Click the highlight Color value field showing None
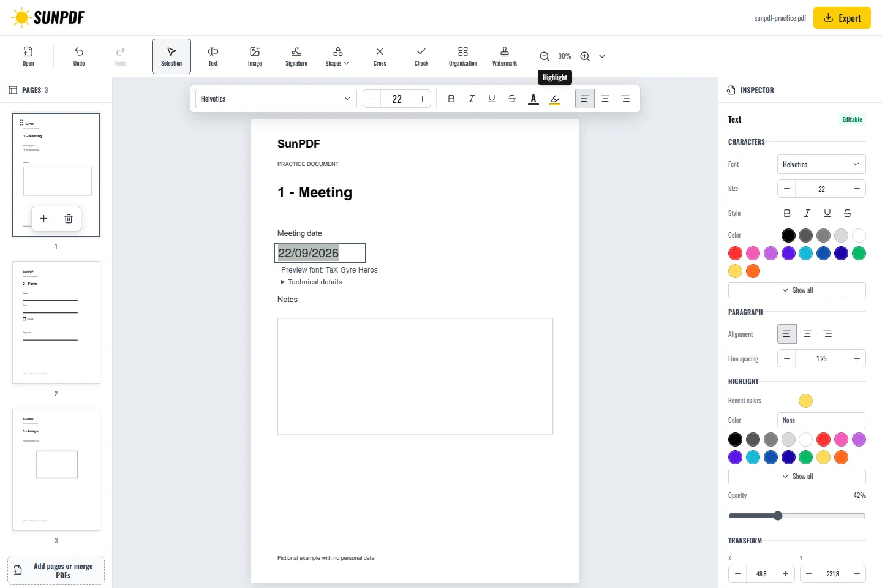 [821, 420]
